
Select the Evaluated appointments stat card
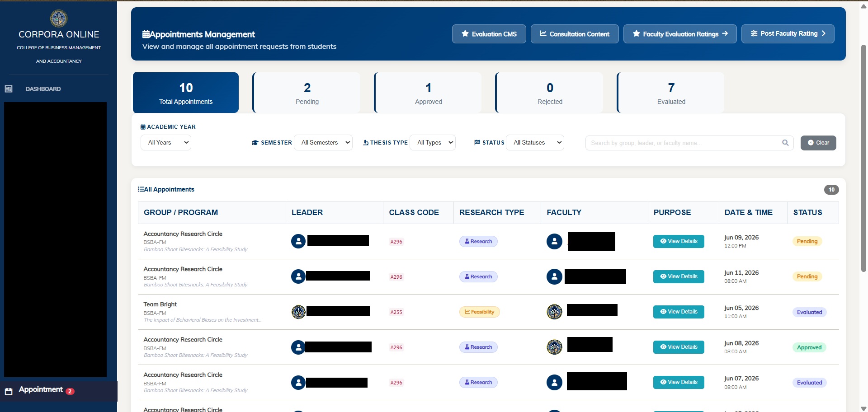pos(671,93)
